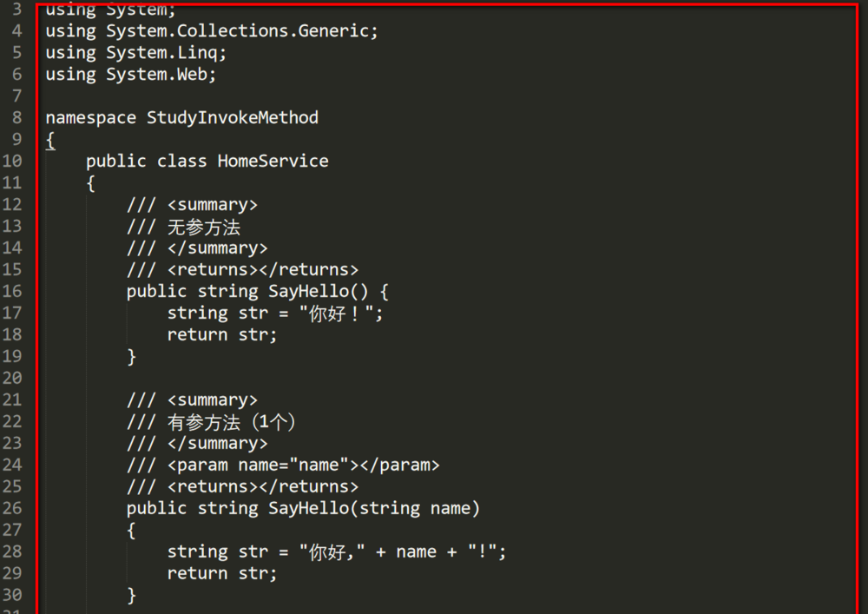The width and height of the screenshot is (868, 614).
Task: Click line number 12 in the gutter
Action: [12, 204]
